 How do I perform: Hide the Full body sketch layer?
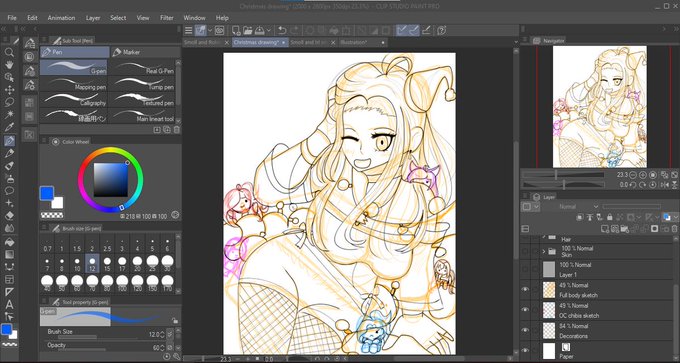tap(525, 289)
